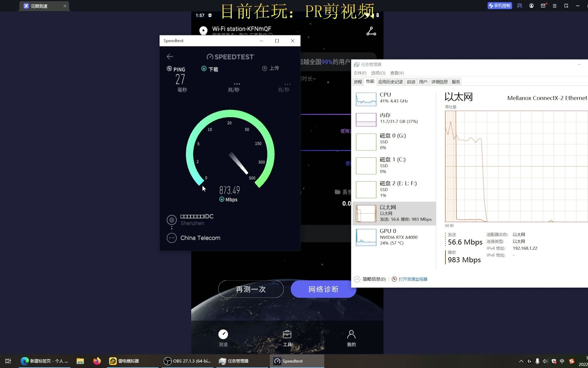Switch to the 启动 tab
The height and width of the screenshot is (368, 588).
(411, 82)
